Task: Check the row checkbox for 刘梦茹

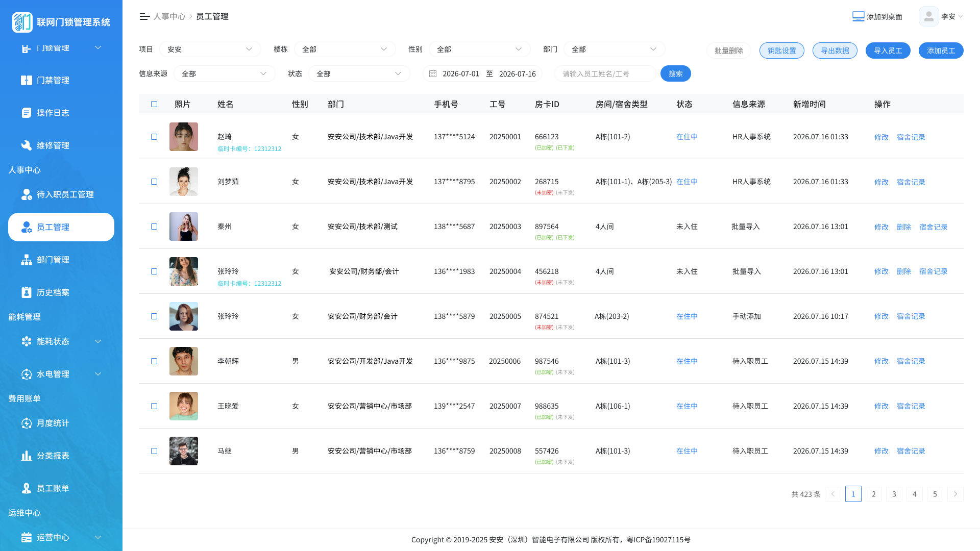Action: coord(154,182)
